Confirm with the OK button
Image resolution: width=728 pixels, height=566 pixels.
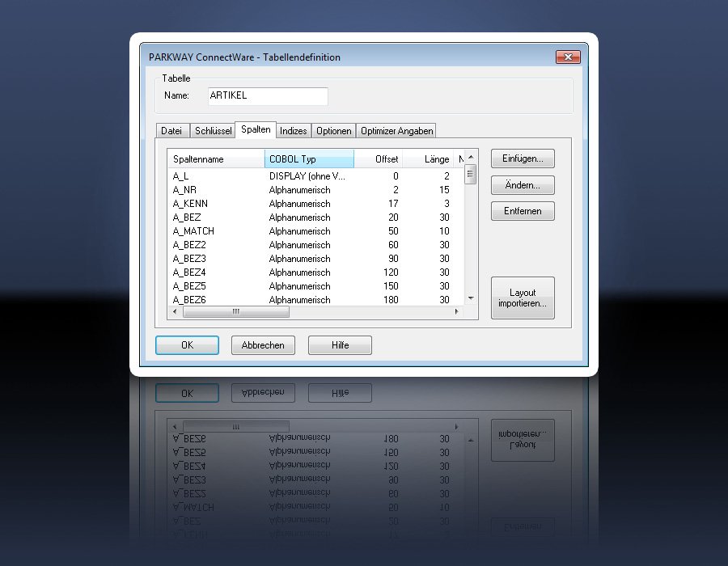tap(187, 345)
